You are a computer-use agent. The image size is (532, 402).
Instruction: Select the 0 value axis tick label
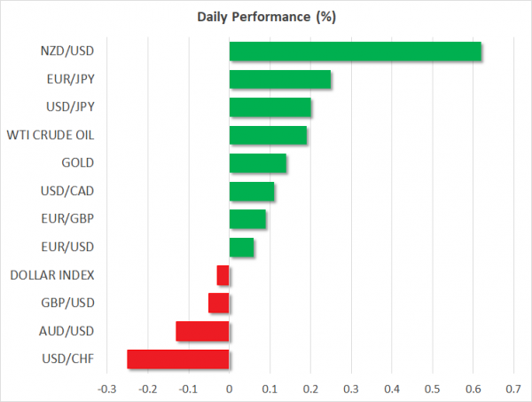[229, 389]
